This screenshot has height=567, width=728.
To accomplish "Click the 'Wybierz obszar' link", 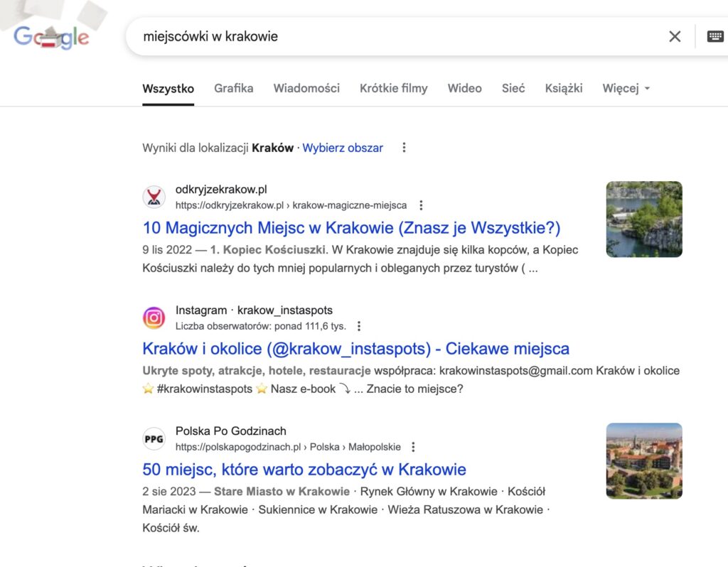I will coord(343,148).
